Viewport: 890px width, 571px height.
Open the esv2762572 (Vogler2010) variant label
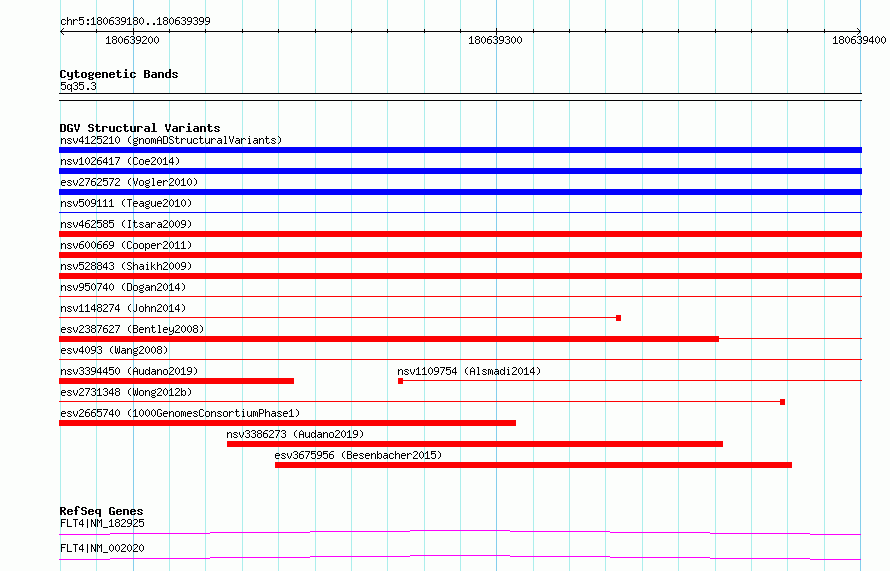coord(129,182)
